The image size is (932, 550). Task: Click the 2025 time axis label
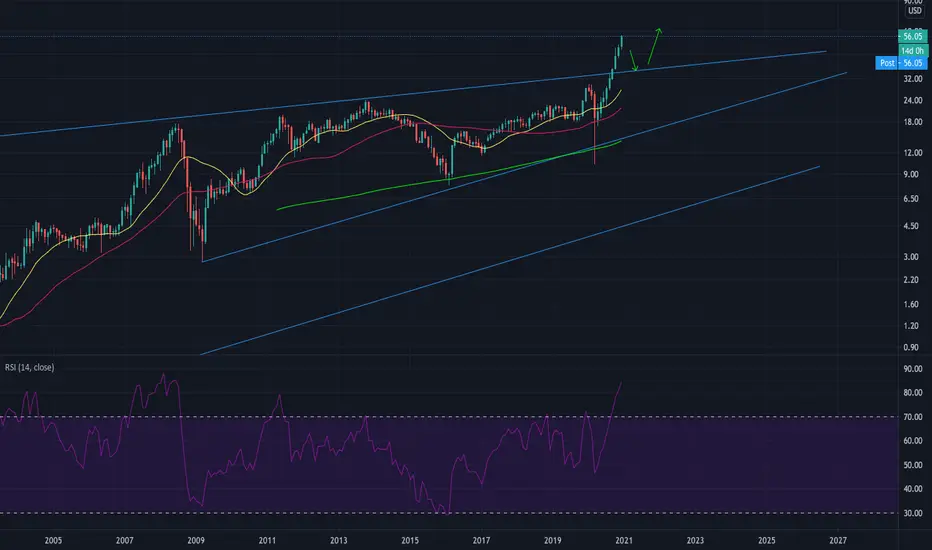pos(766,540)
